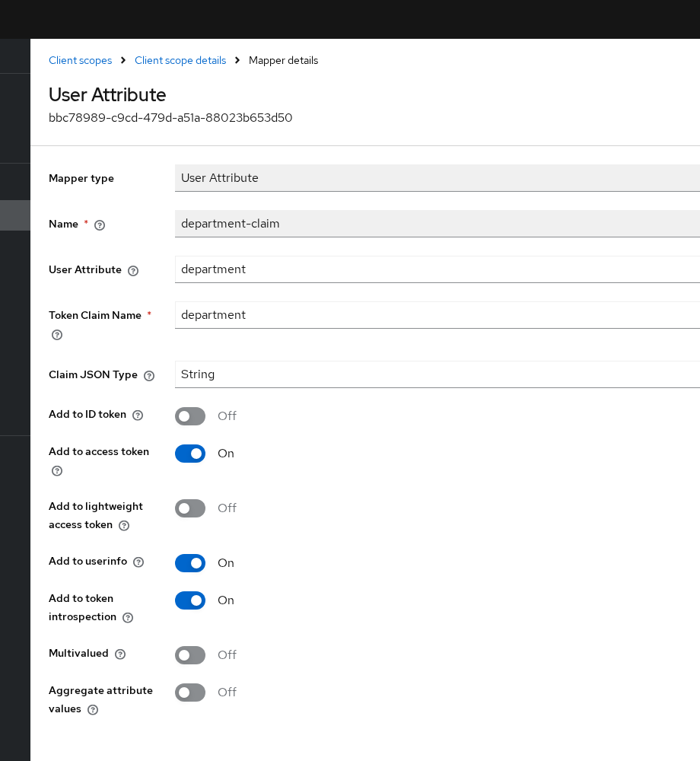Open help icon next to Add to ID token
The height and width of the screenshot is (761, 700).
(138, 416)
